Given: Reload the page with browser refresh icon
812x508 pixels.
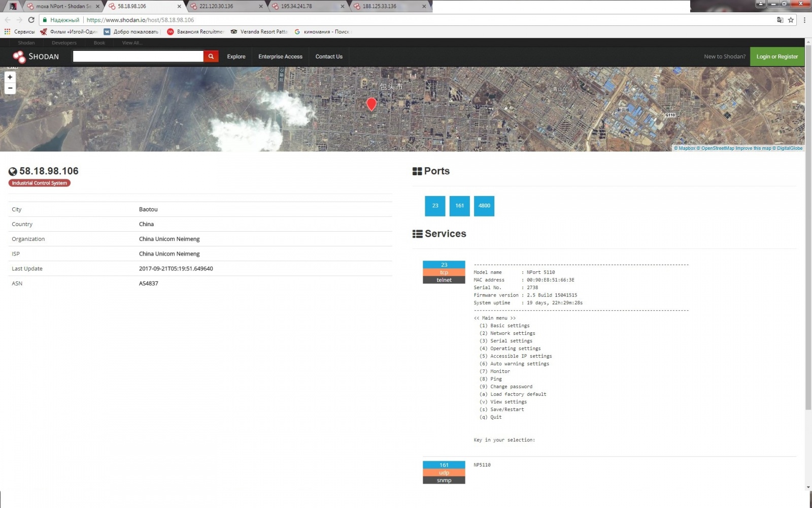Looking at the screenshot, I should pyautogui.click(x=31, y=20).
